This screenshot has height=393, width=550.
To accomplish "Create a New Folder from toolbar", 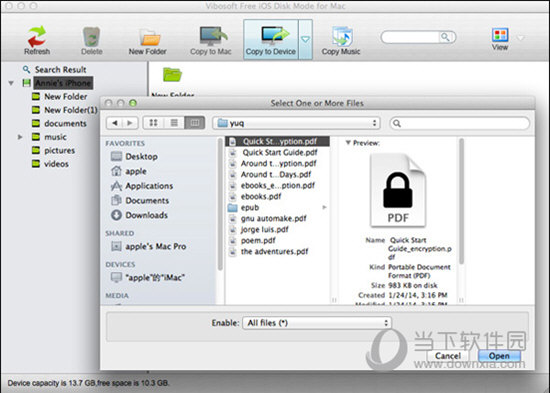I will coord(147,41).
